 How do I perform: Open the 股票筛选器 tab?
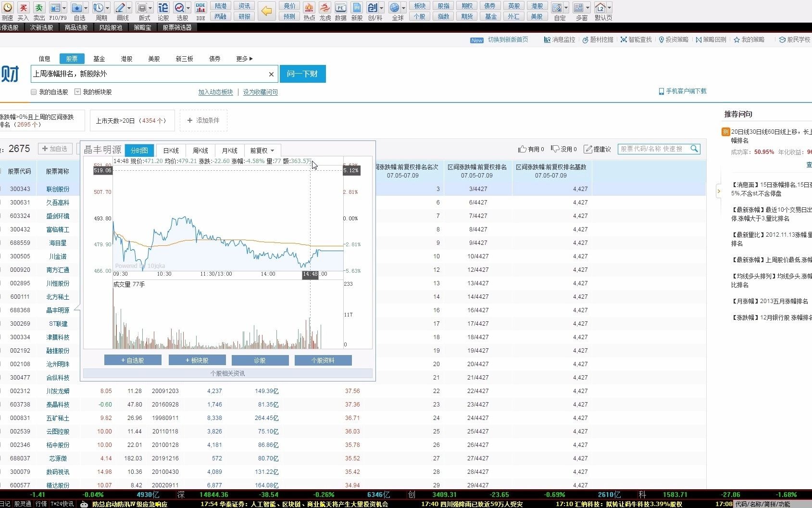point(177,27)
